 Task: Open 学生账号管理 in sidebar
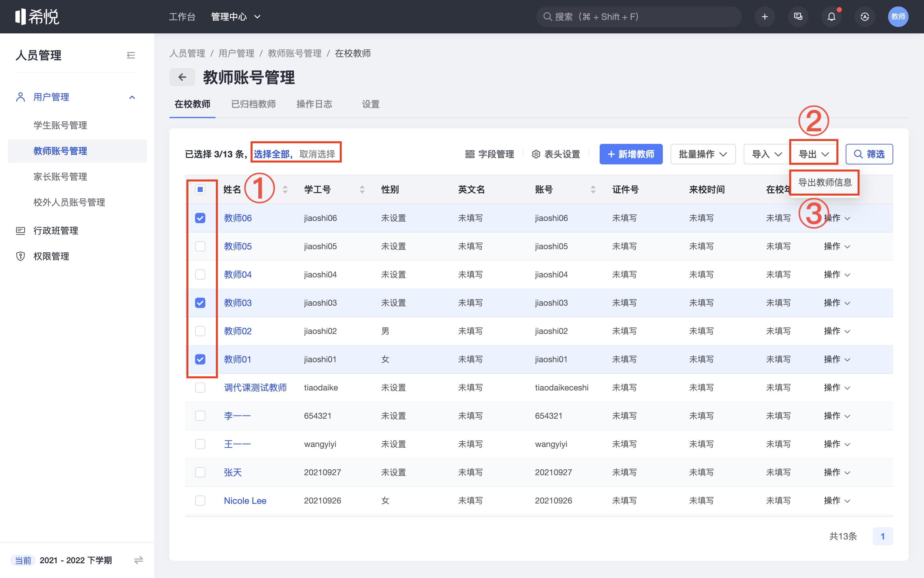pyautogui.click(x=60, y=125)
